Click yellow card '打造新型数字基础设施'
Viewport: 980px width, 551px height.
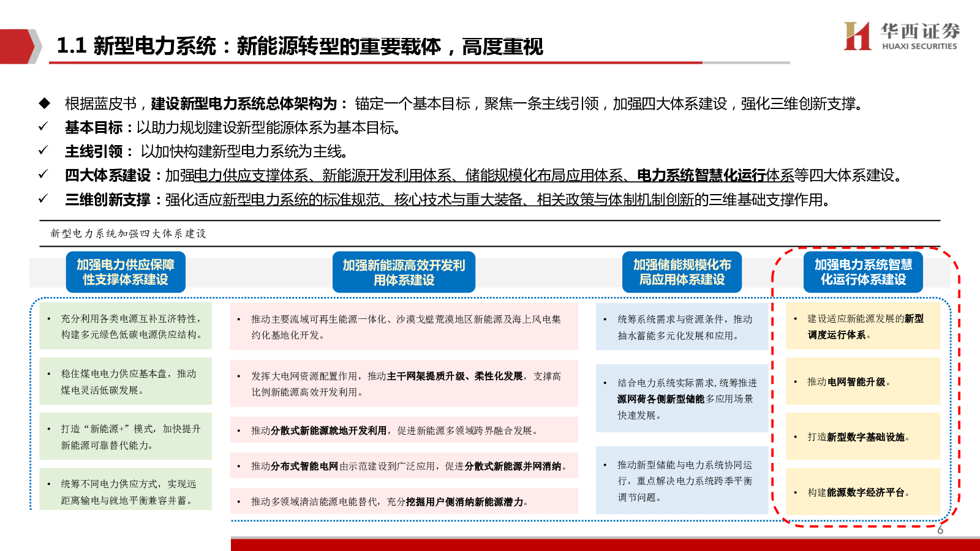click(x=863, y=437)
